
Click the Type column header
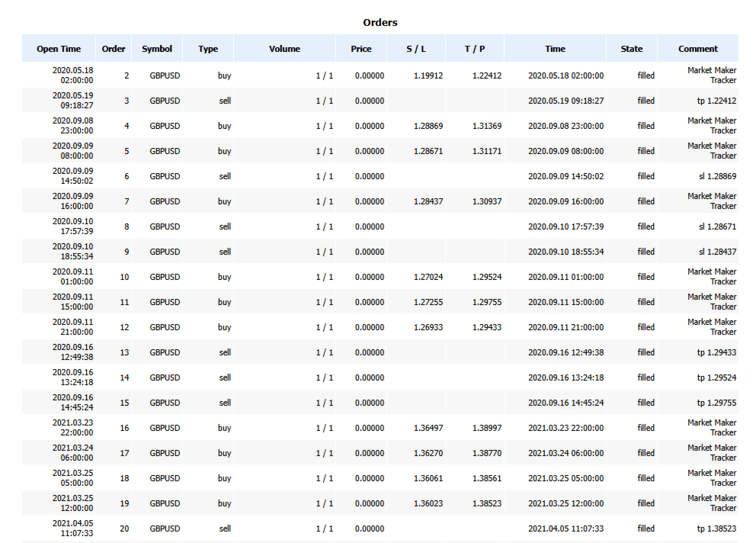coord(208,49)
